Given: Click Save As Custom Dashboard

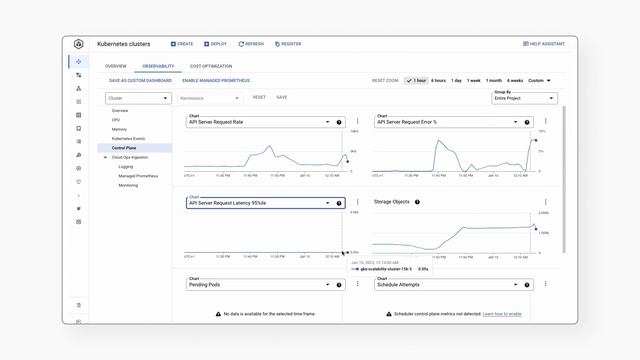Looking at the screenshot, I should [x=140, y=81].
